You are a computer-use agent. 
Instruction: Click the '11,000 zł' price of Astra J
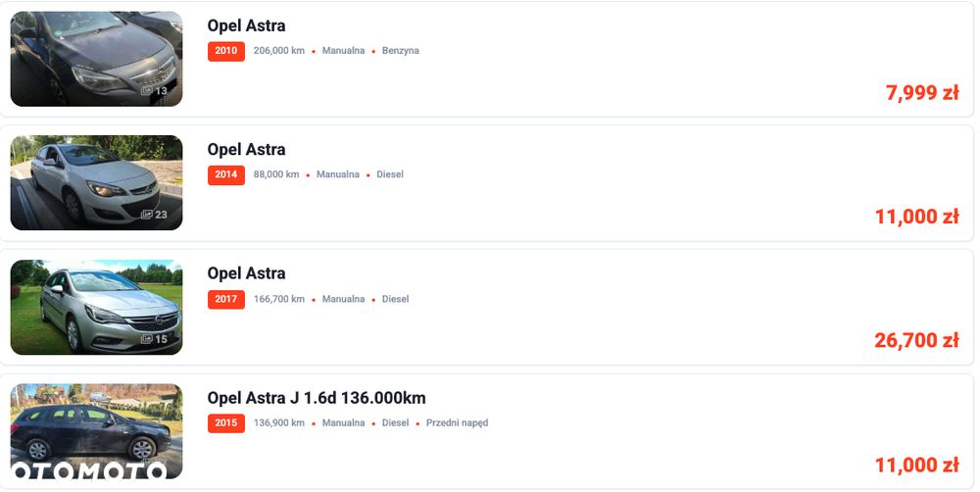tap(917, 466)
